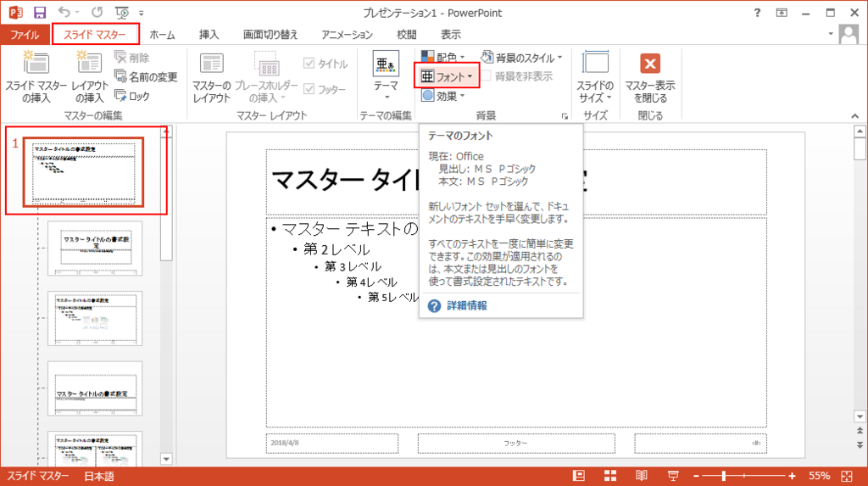This screenshot has height=486, width=868.
Task: Undo the last action
Action: 64,12
